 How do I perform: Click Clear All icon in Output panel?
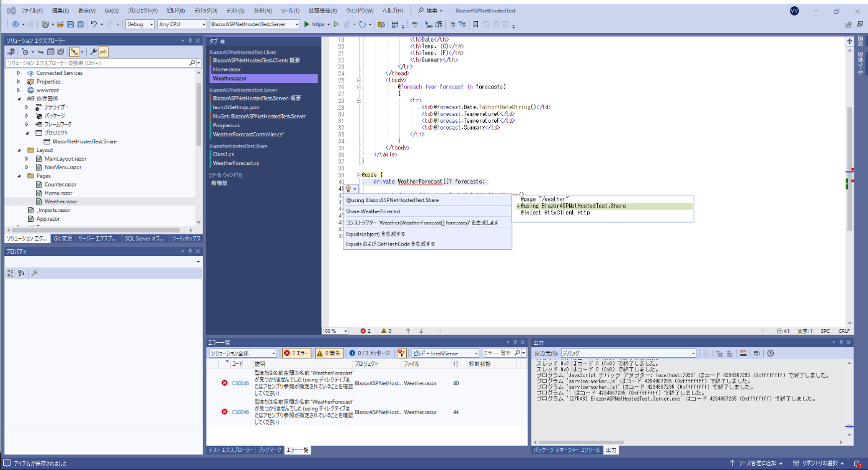[x=743, y=353]
